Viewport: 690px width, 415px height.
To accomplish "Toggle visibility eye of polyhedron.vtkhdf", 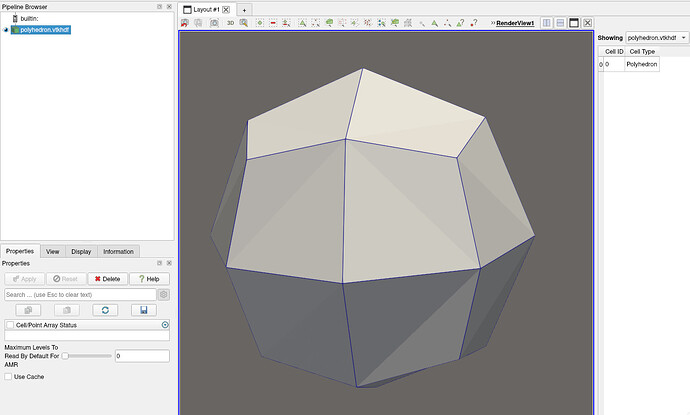I will tap(7, 30).
